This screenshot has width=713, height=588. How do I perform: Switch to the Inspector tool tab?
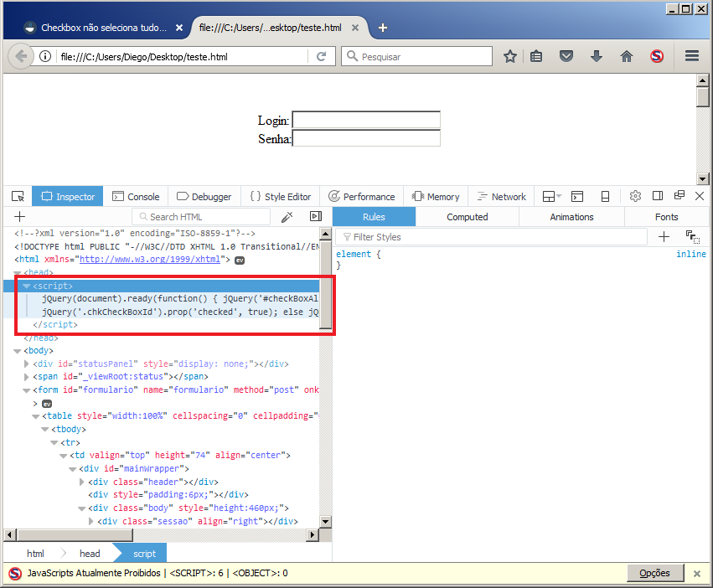[68, 197]
